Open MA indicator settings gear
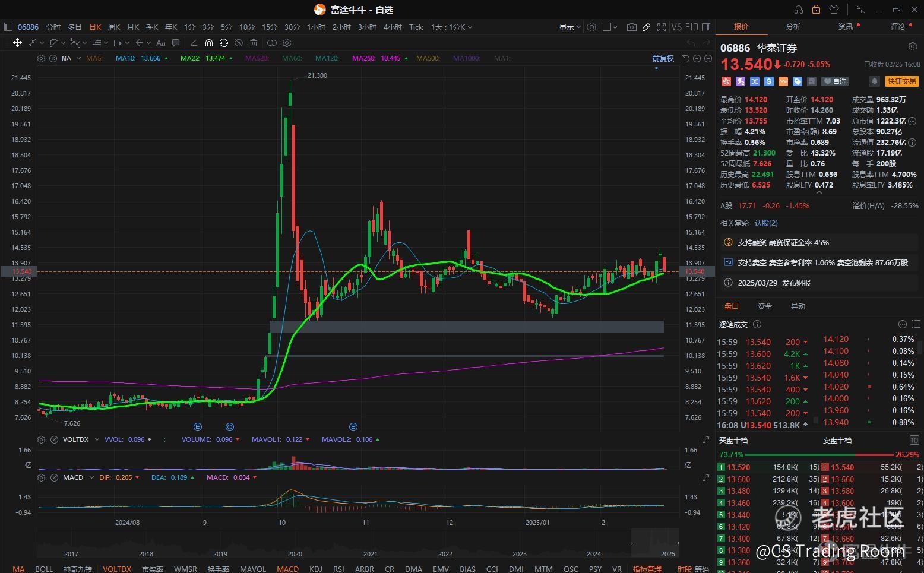 click(x=41, y=58)
